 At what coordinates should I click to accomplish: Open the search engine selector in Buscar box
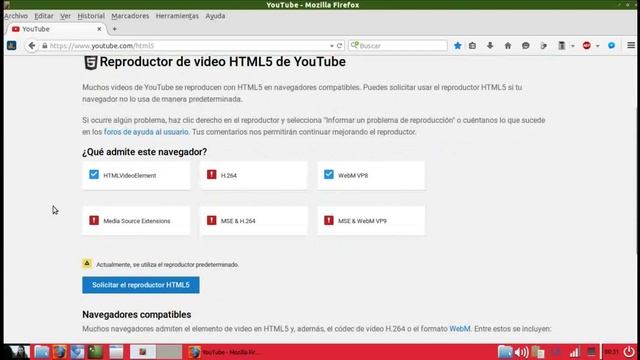click(x=355, y=45)
